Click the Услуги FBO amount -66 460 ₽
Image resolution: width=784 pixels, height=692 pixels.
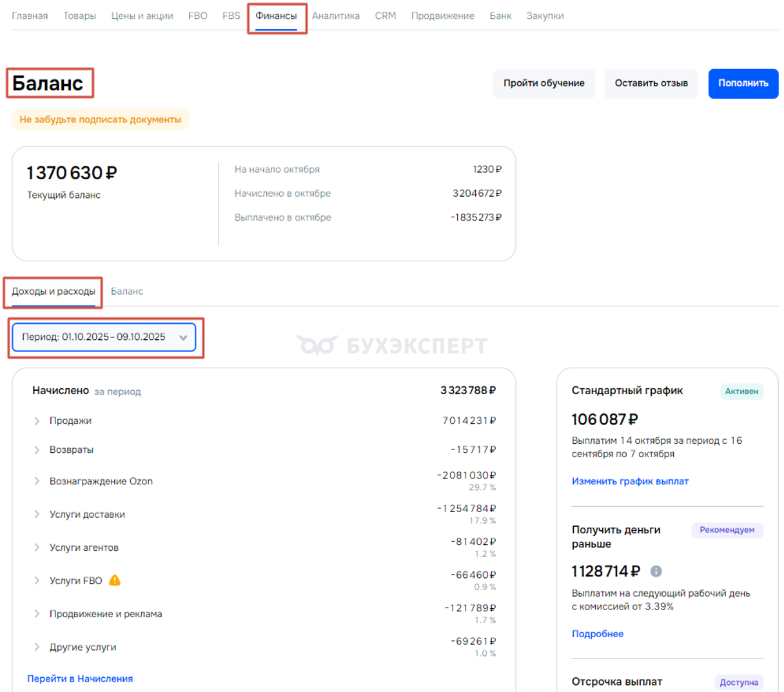473,575
